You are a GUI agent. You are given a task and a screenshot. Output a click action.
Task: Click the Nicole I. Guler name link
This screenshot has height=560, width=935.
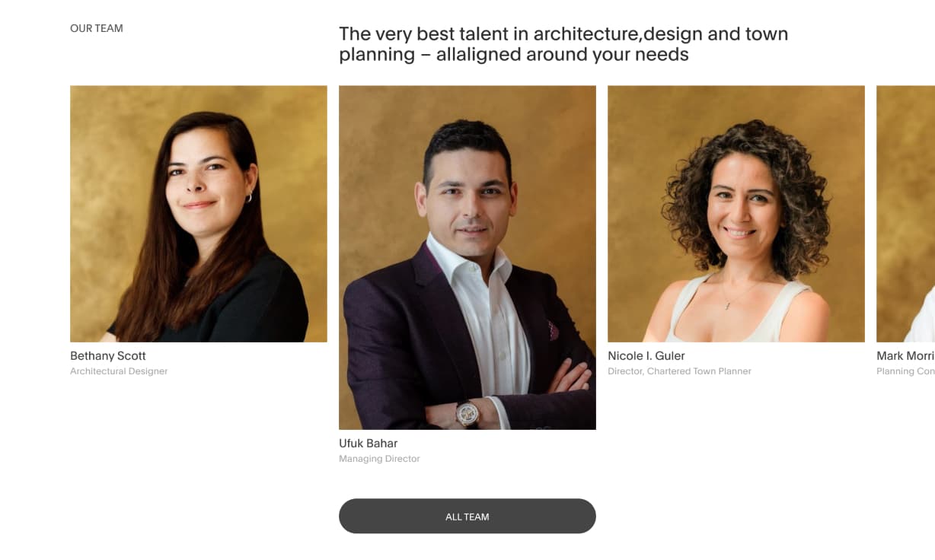click(646, 355)
